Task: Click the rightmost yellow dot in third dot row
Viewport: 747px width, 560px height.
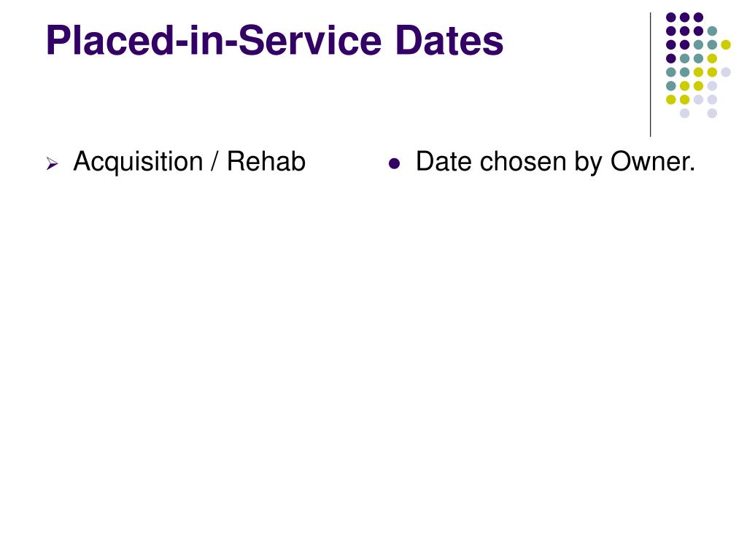Action: point(726,44)
